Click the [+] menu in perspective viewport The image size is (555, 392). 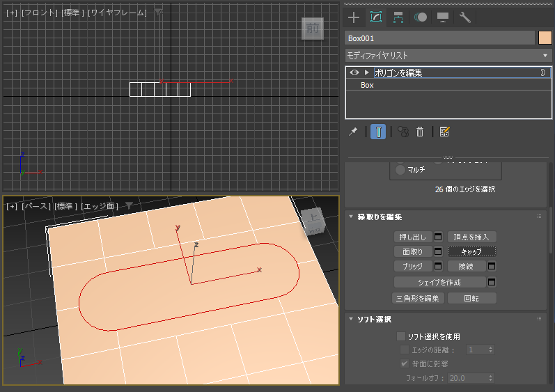pos(12,206)
